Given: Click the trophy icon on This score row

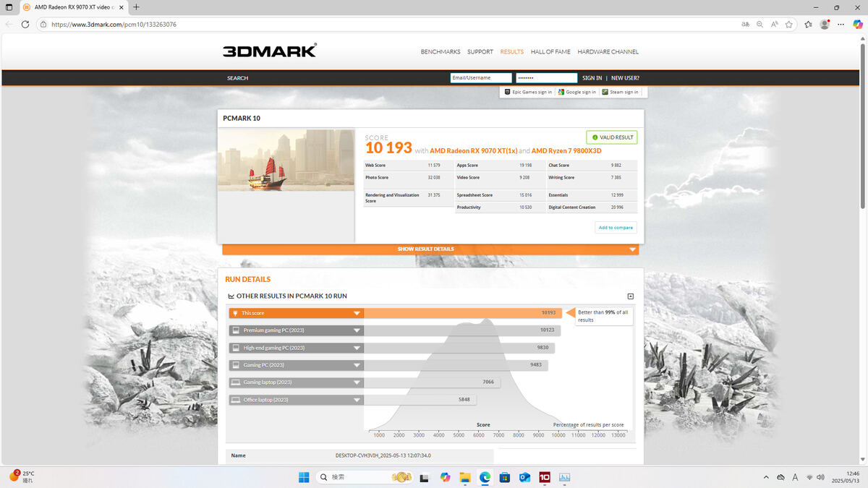Looking at the screenshot, I should click(235, 313).
